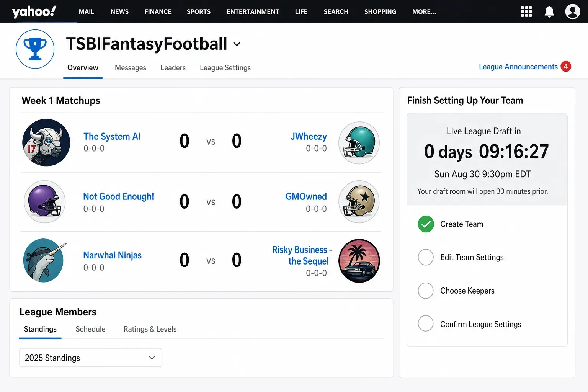Viewport: 588px width, 392px height.
Task: Switch to the Leaders tab
Action: (x=173, y=68)
